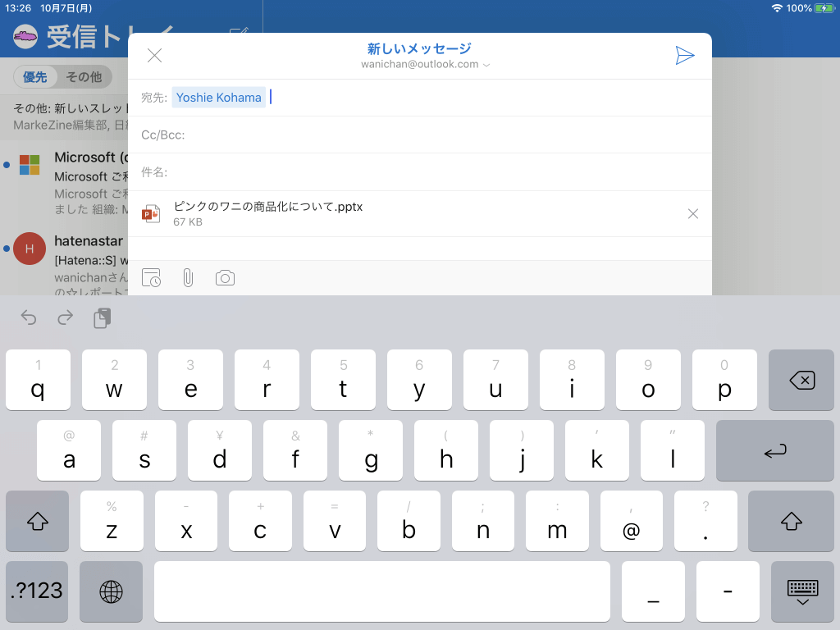Tap the 13:26 clock in the status bar
The image size is (840, 630).
18,8
